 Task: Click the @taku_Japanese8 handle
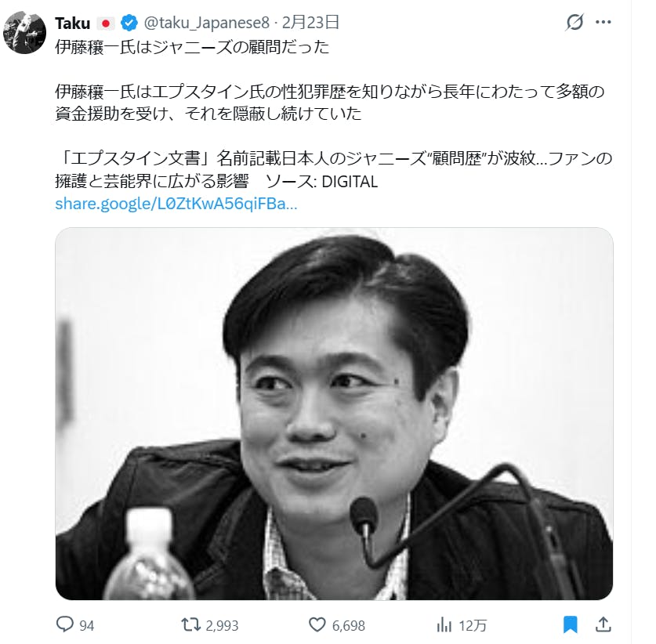click(207, 23)
